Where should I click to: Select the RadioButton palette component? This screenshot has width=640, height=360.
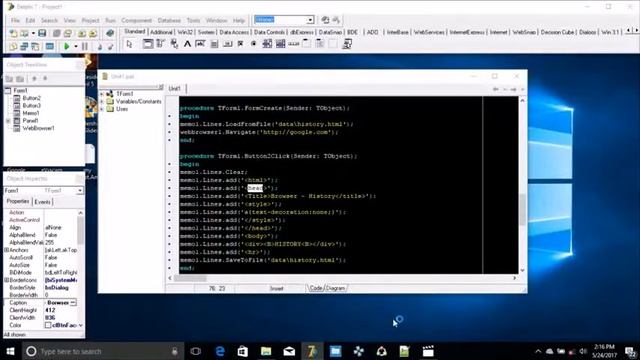(x=253, y=44)
